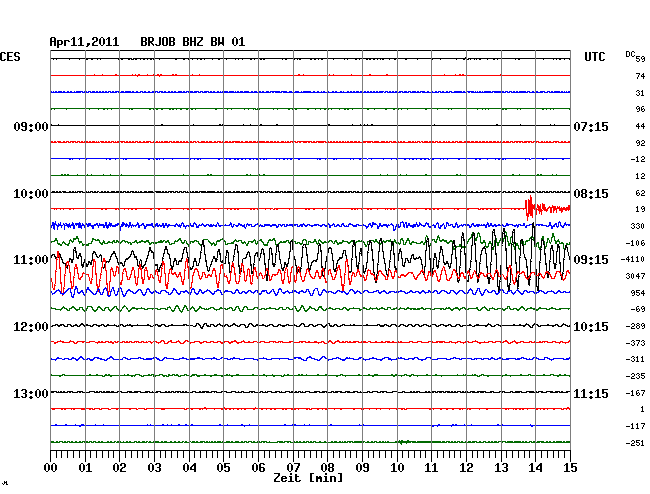
Task: Select DC offset value -4110
Action: pos(633,259)
